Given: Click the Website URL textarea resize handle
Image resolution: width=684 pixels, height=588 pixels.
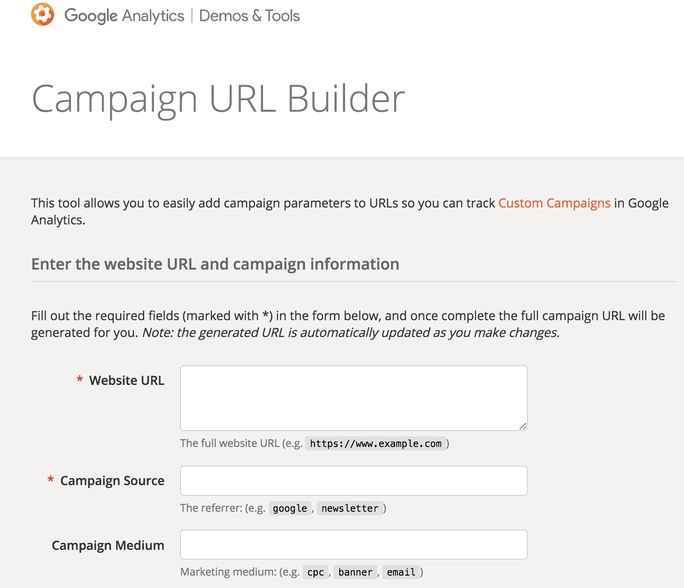Looking at the screenshot, I should coord(523,426).
